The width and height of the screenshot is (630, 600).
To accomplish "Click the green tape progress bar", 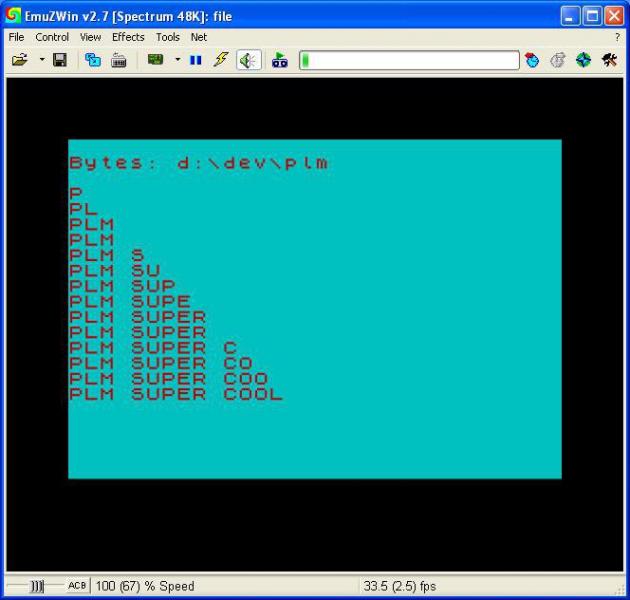I will pyautogui.click(x=409, y=60).
